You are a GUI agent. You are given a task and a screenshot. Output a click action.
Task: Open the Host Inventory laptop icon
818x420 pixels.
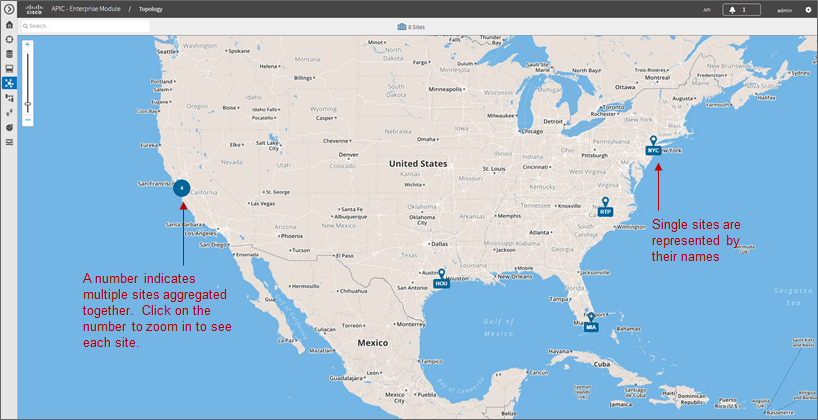pyautogui.click(x=9, y=68)
